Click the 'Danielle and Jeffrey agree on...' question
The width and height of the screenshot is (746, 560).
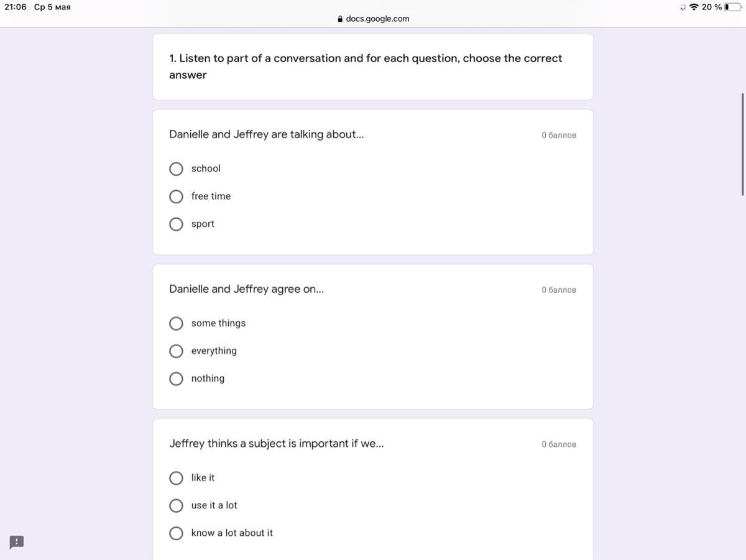coord(246,289)
